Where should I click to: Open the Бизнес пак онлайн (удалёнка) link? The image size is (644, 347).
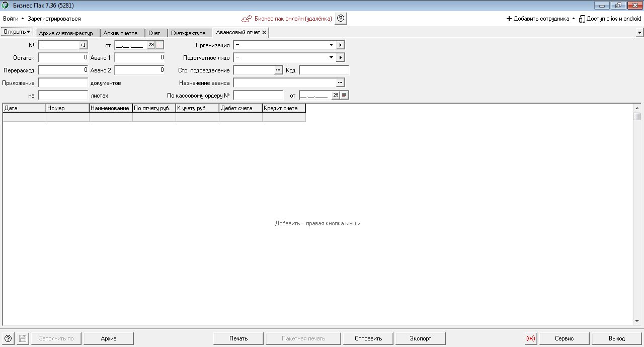coord(293,19)
